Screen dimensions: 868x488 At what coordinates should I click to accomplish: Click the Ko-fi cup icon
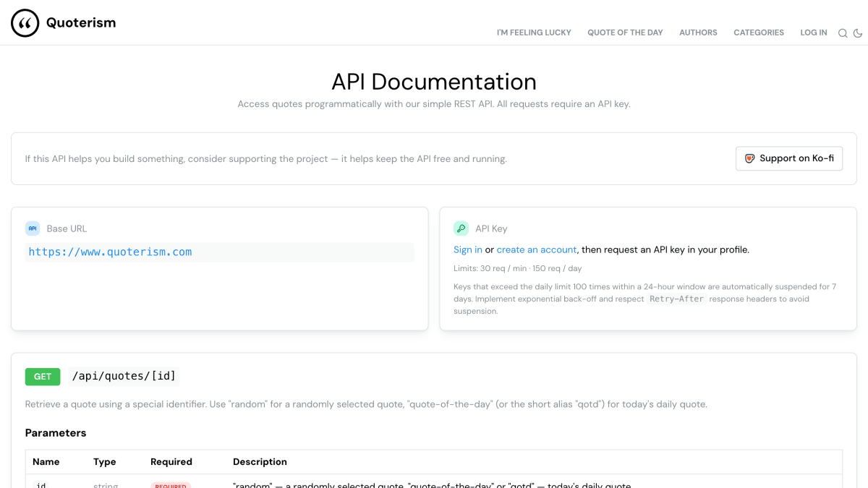[x=750, y=158]
